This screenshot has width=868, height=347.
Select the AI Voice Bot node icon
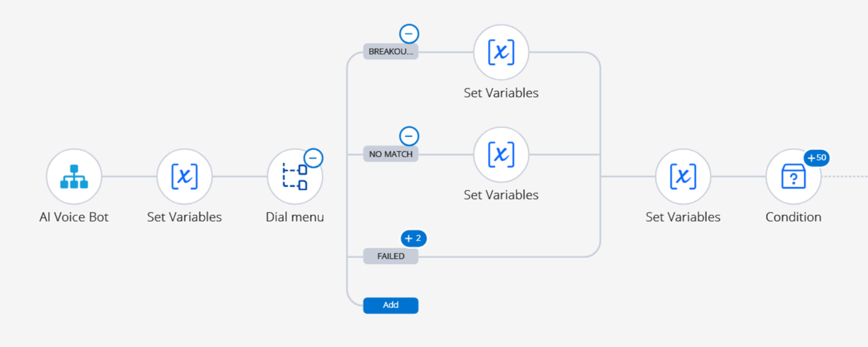74,176
